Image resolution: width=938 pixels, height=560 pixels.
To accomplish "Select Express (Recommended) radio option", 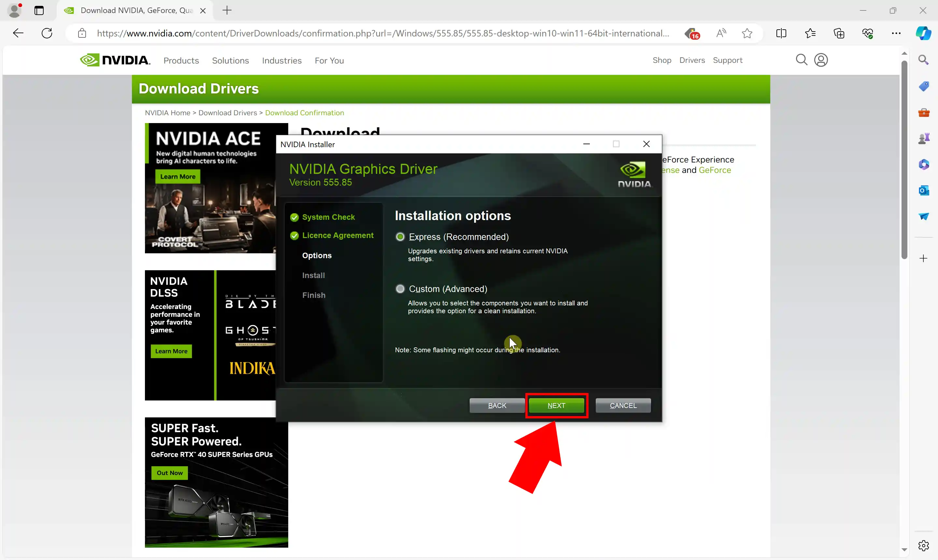I will coord(400,237).
